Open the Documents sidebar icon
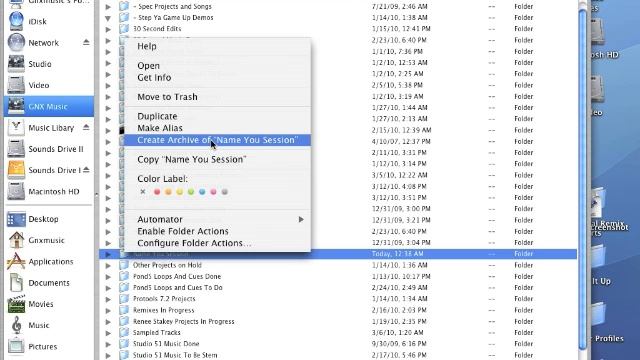Viewport: 640px width, 360px height. 16,282
